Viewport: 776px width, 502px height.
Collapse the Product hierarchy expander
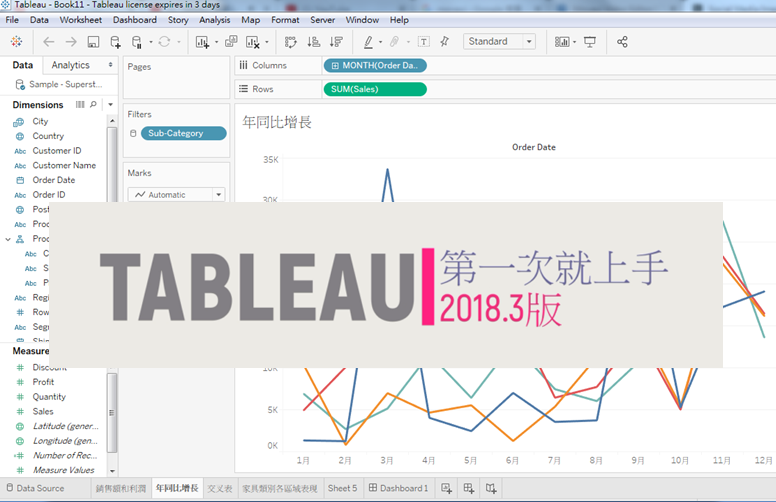coord(8,239)
